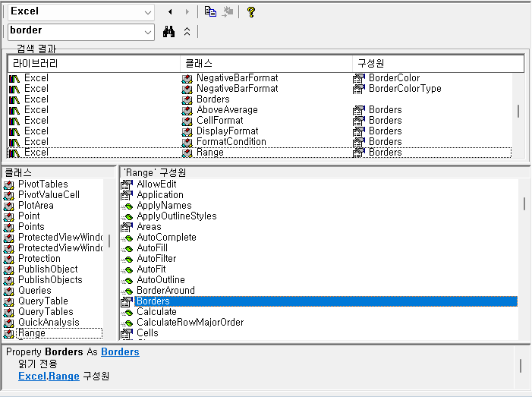Go back with the left arrow button
This screenshot has height=397, width=532.
(170, 12)
